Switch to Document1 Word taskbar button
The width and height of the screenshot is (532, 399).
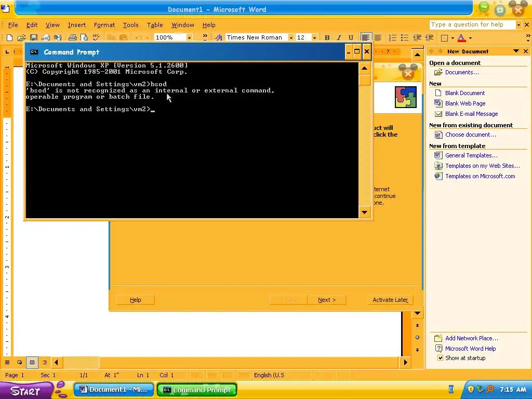click(114, 390)
